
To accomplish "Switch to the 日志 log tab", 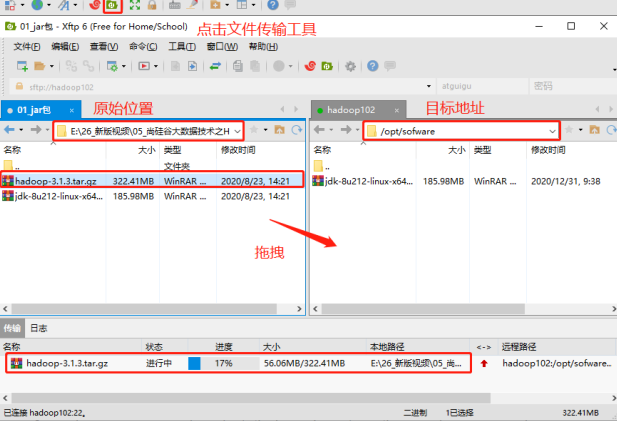I will [39, 328].
